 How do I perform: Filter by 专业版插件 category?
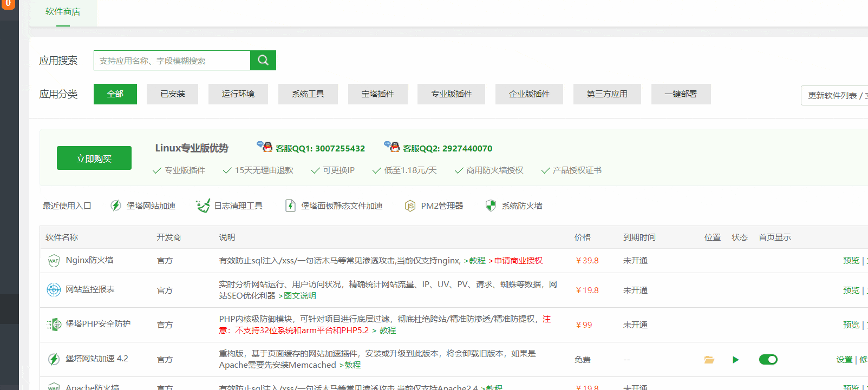pos(452,94)
